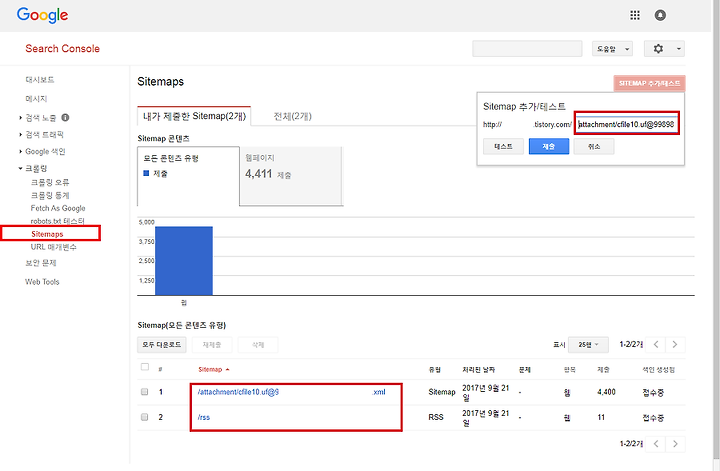Click the 재제출 resubmit button
720x471 pixels.
pyautogui.click(x=212, y=344)
